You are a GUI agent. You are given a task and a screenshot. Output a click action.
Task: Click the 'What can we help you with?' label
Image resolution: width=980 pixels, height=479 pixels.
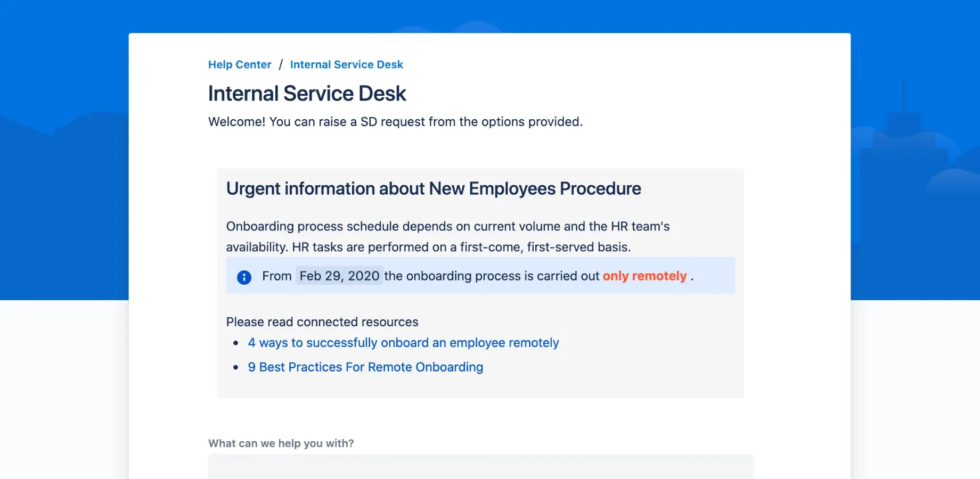click(281, 443)
